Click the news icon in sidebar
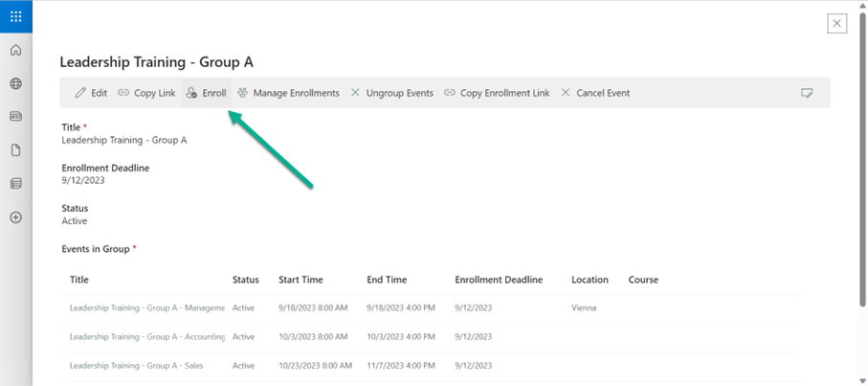Image resolution: width=868 pixels, height=386 pixels. click(15, 117)
